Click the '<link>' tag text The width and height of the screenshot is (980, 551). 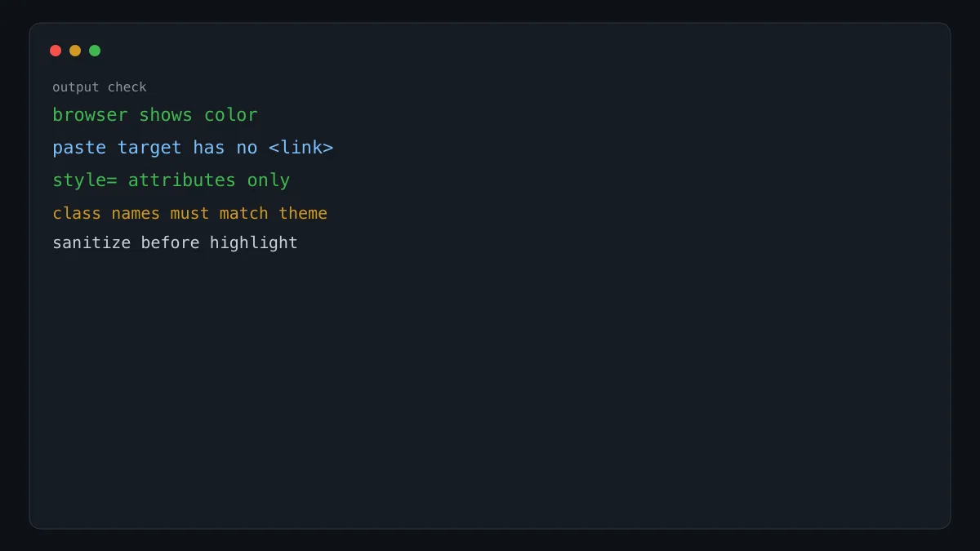301,148
